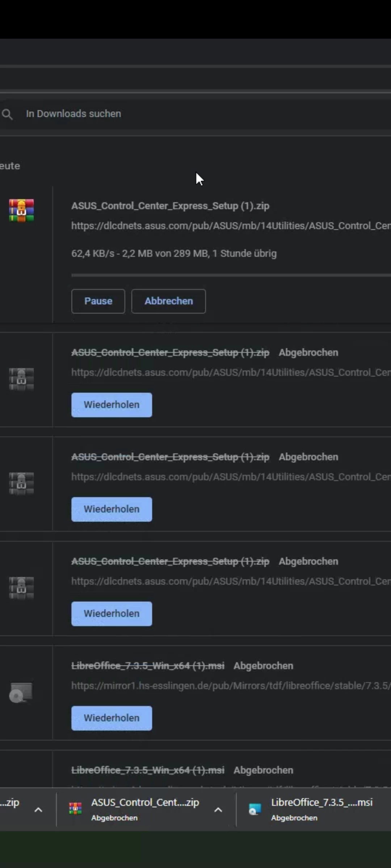Image resolution: width=391 pixels, height=868 pixels.
Task: Expand the chevron menu next to the ASUS_Control_Cent....zip shelf item
Action: (218, 810)
